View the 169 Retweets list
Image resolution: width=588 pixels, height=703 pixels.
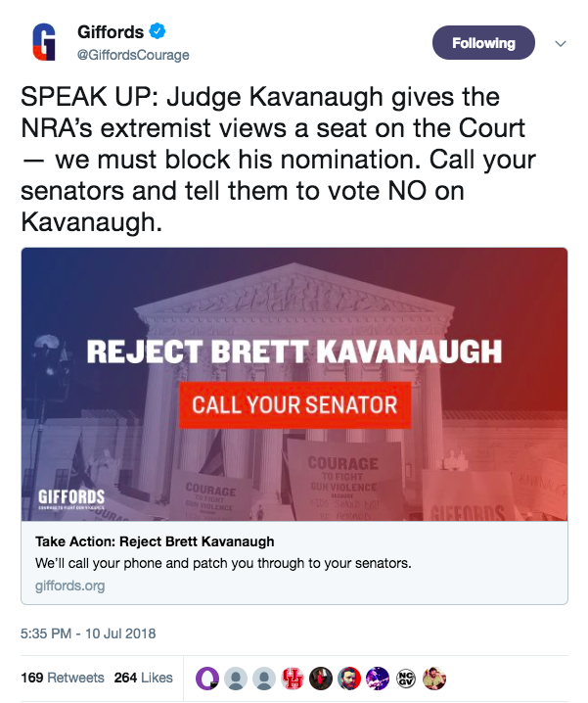click(x=63, y=678)
